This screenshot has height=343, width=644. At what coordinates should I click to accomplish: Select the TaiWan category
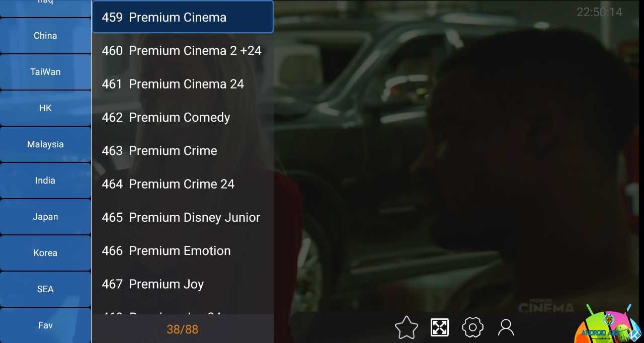click(x=45, y=72)
